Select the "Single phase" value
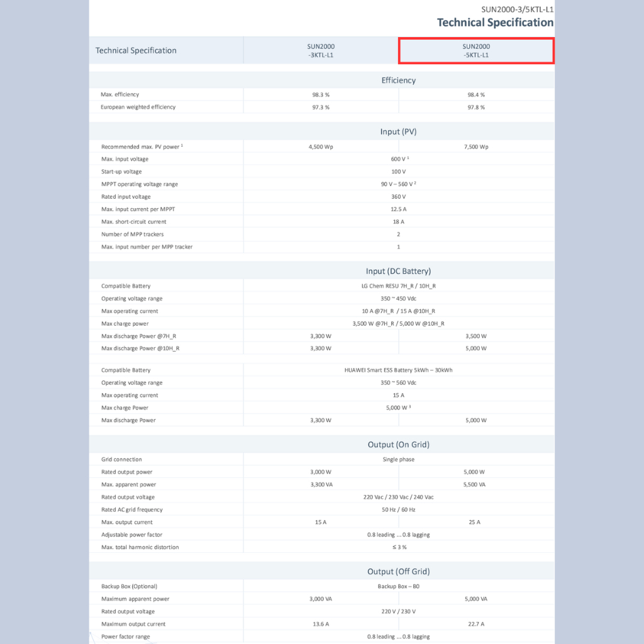644x644 pixels. tap(398, 460)
